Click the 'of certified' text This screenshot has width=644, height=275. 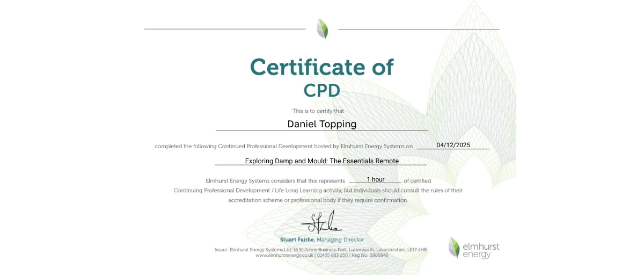[x=418, y=181]
